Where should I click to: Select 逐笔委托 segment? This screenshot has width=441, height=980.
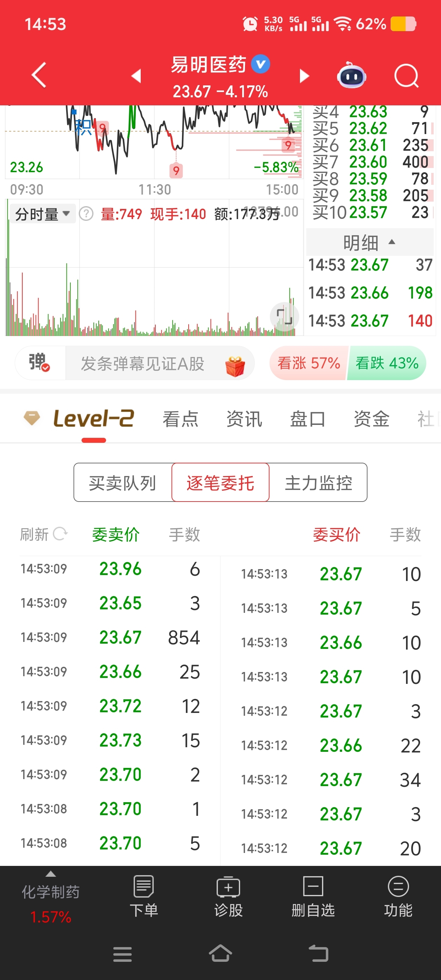click(x=220, y=482)
